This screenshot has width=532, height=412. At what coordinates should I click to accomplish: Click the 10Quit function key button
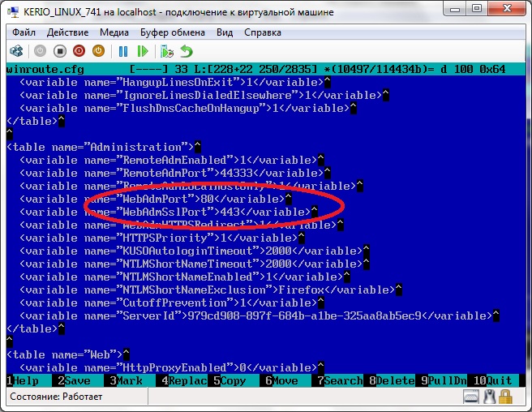(x=492, y=380)
